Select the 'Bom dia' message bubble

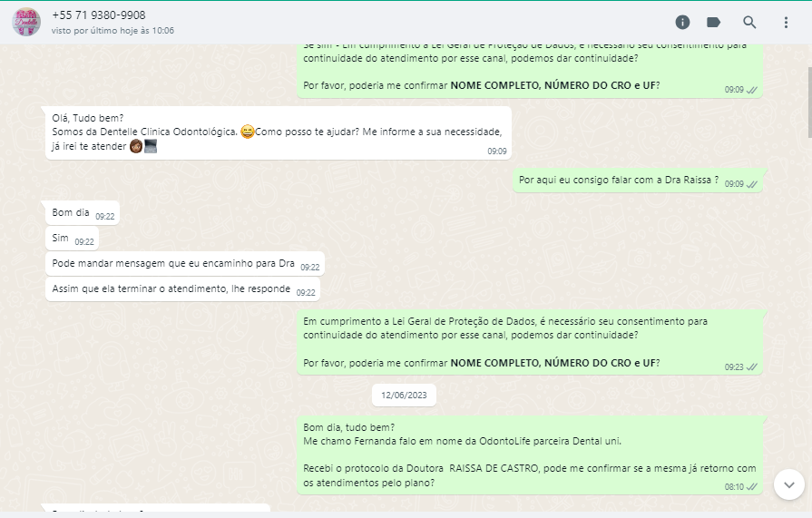[x=83, y=213]
